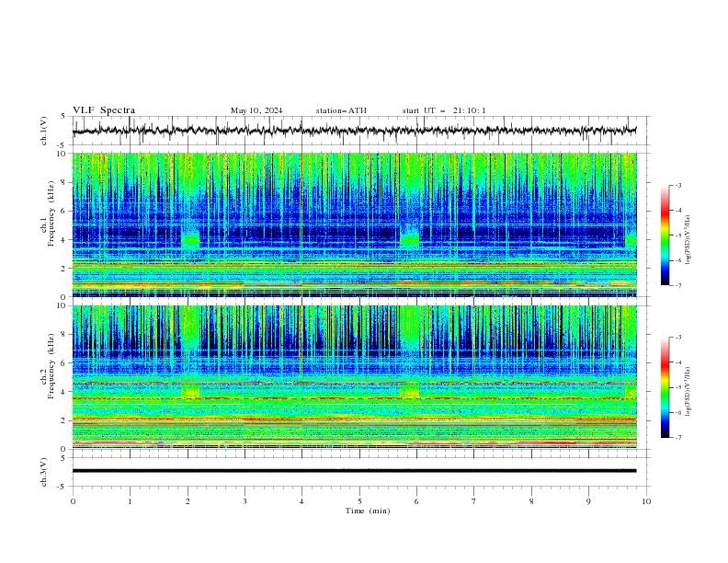
Task: Click the 'start UT = 21:10:1' label
Action: (x=444, y=110)
